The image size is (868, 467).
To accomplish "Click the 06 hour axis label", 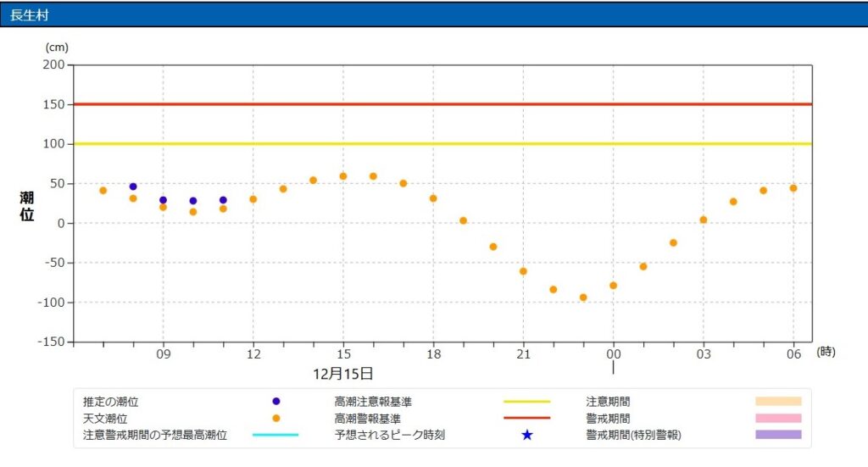I will 793,354.
